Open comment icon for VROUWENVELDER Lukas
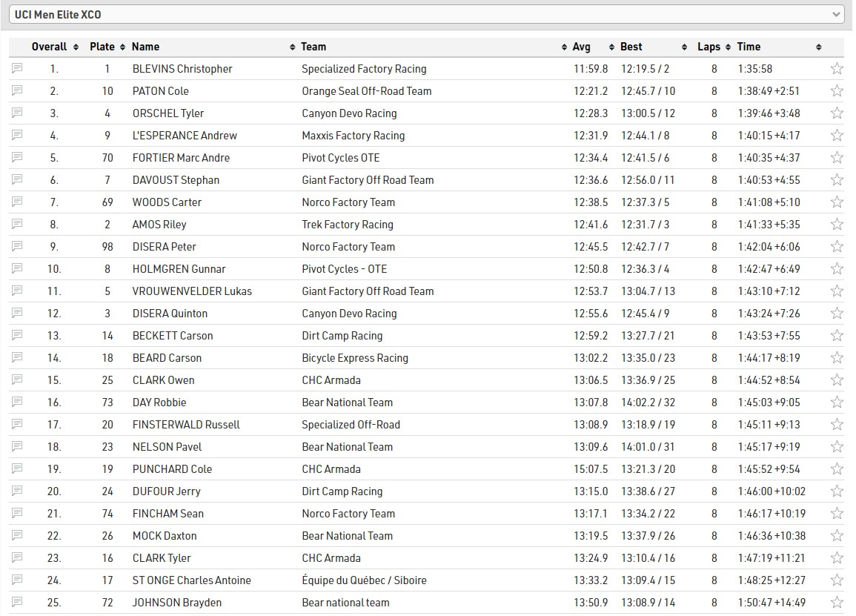This screenshot has height=616, width=856. pyautogui.click(x=18, y=291)
